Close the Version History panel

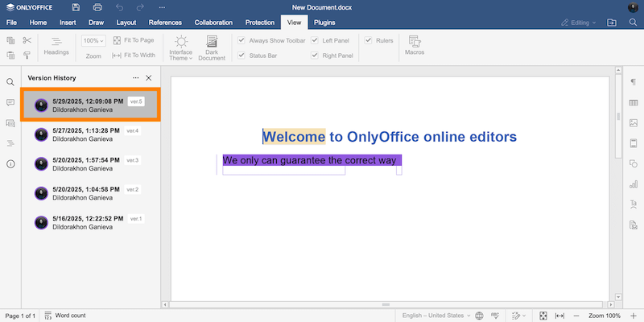pos(148,78)
